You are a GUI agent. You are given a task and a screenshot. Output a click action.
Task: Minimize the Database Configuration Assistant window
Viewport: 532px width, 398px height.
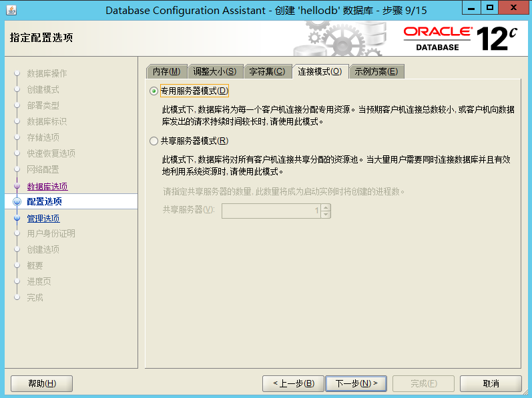(471, 7)
